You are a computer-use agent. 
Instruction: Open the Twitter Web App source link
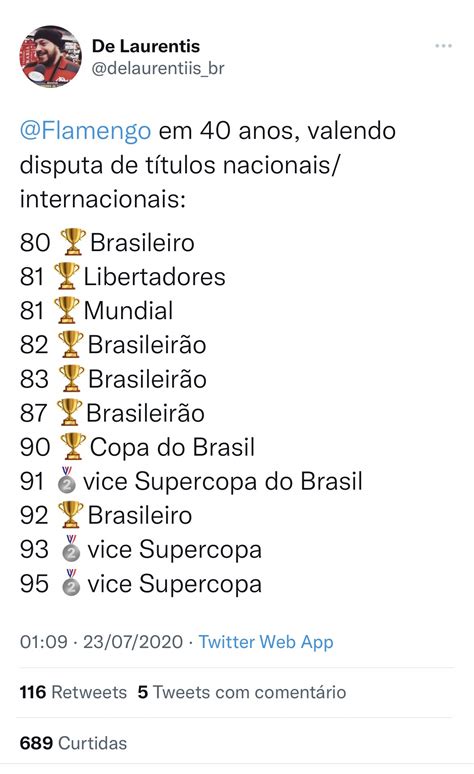coord(266,642)
